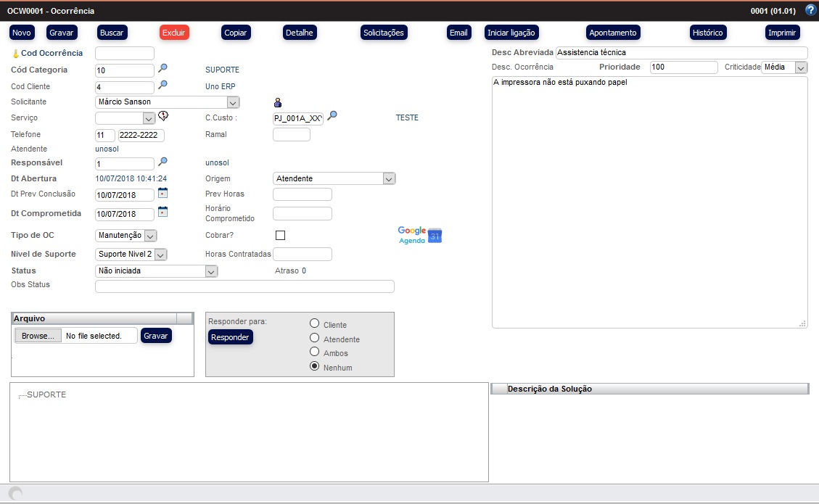Click the Obs Status text field

(x=244, y=286)
